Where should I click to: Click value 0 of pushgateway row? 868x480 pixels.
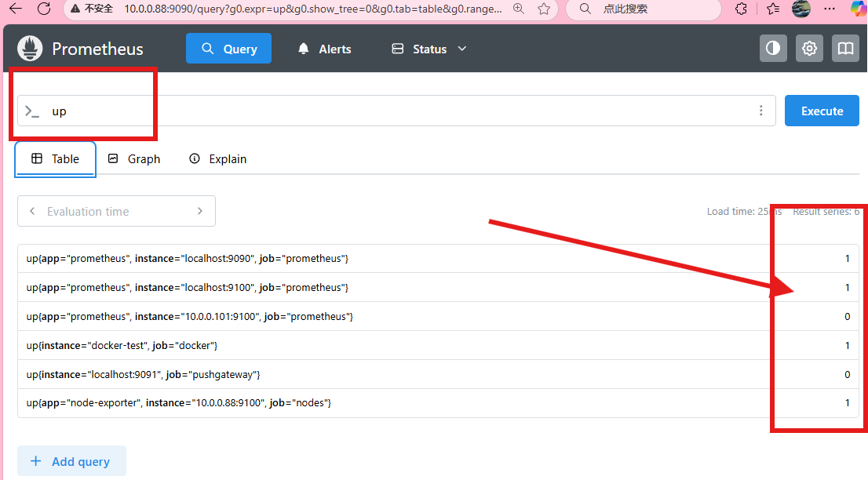pos(847,374)
